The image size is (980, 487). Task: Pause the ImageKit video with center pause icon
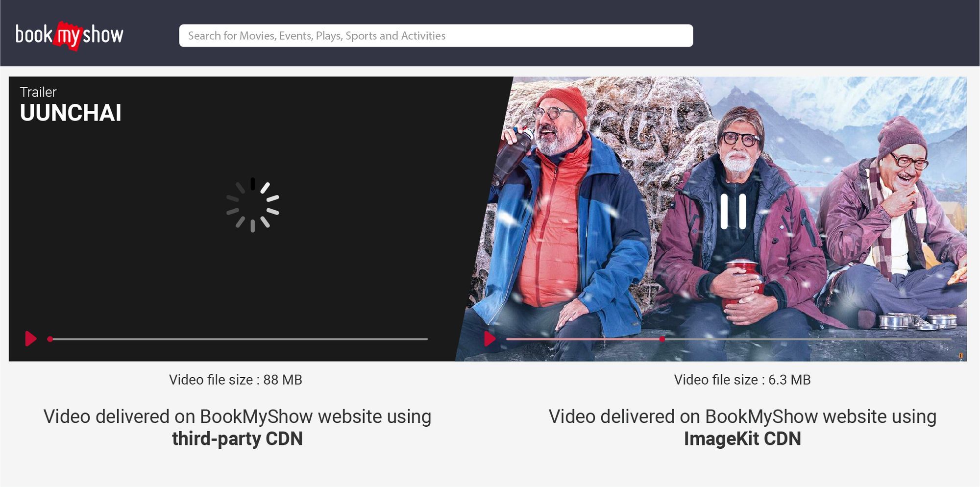click(x=733, y=212)
